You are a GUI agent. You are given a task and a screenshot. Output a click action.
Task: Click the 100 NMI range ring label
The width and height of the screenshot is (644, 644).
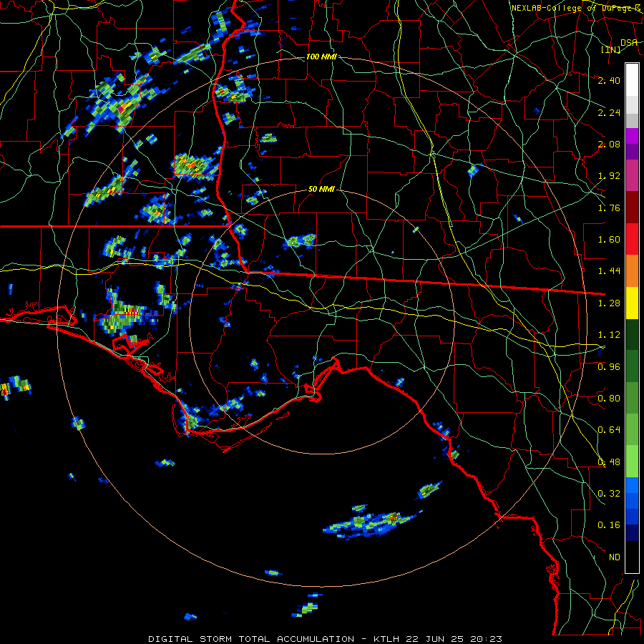321,57
